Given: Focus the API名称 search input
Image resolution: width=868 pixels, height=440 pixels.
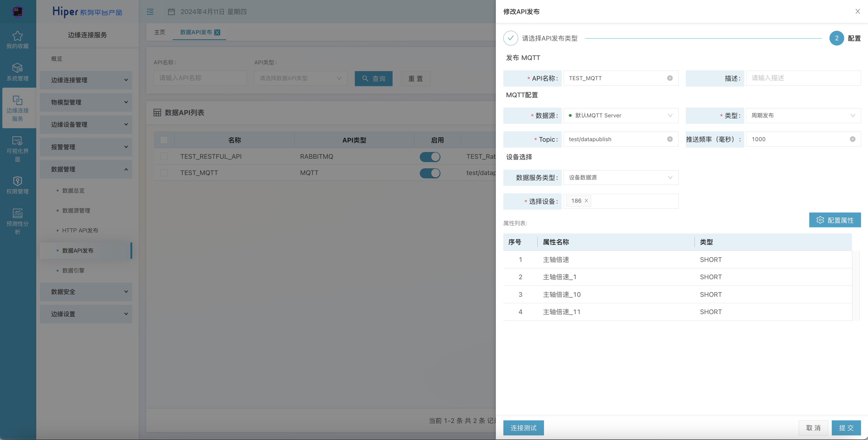Looking at the screenshot, I should click(200, 78).
